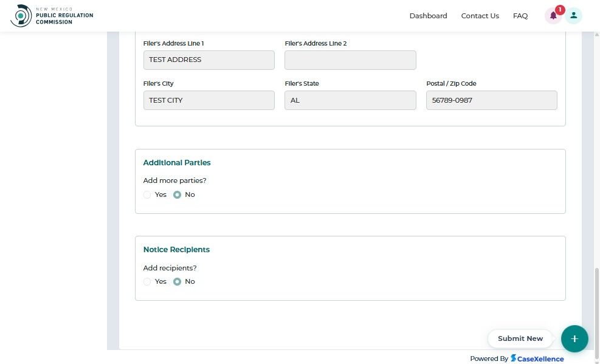Click the Postal / Zip Code field
The image size is (600, 364).
point(491,100)
